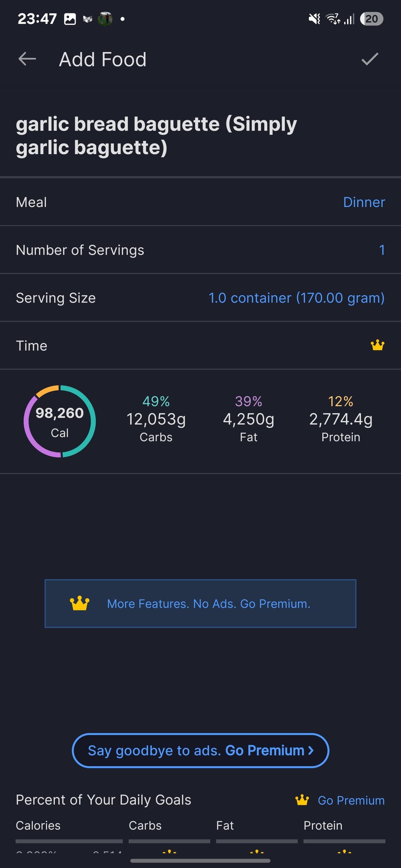The width and height of the screenshot is (401, 868).
Task: Follow the Go Premium link
Action: click(x=351, y=800)
